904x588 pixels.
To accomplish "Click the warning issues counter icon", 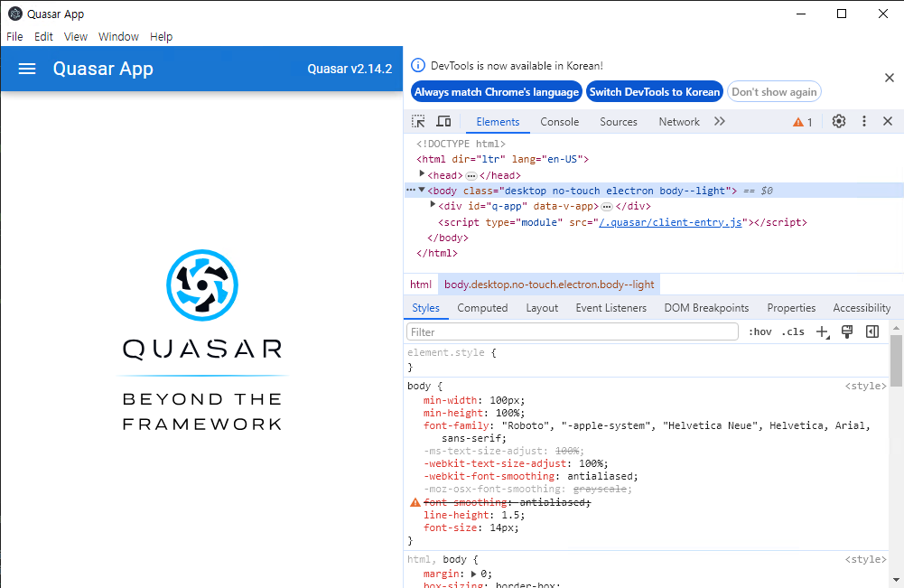I will coord(803,122).
